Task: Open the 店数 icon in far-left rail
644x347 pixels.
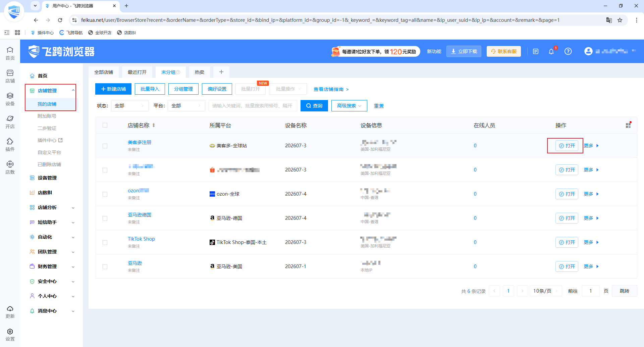Action: point(10,167)
